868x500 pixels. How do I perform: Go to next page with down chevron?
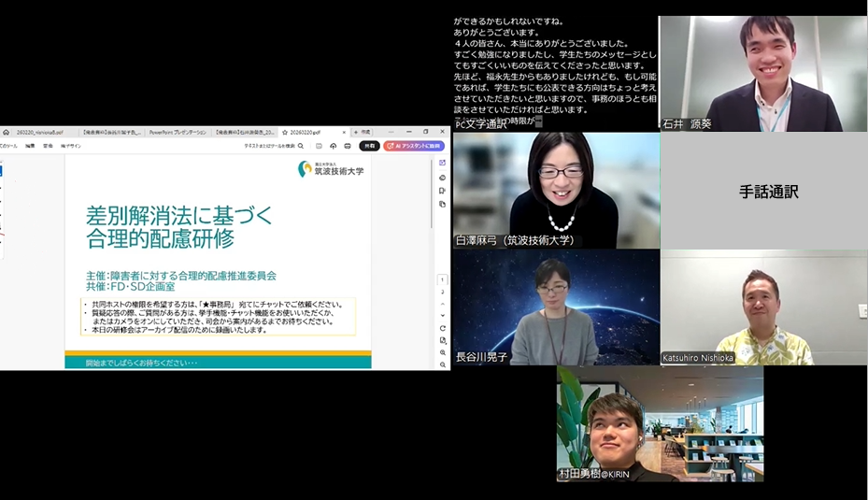[442, 316]
